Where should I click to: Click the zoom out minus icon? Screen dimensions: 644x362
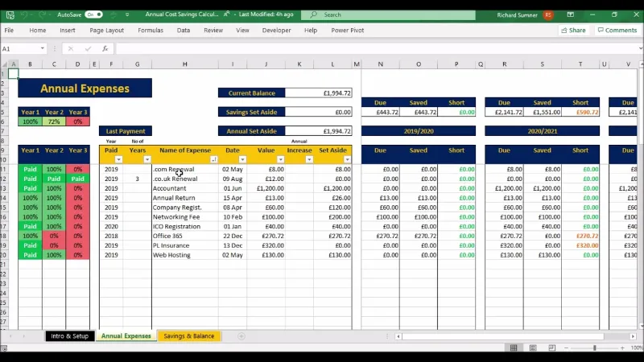(x=567, y=348)
